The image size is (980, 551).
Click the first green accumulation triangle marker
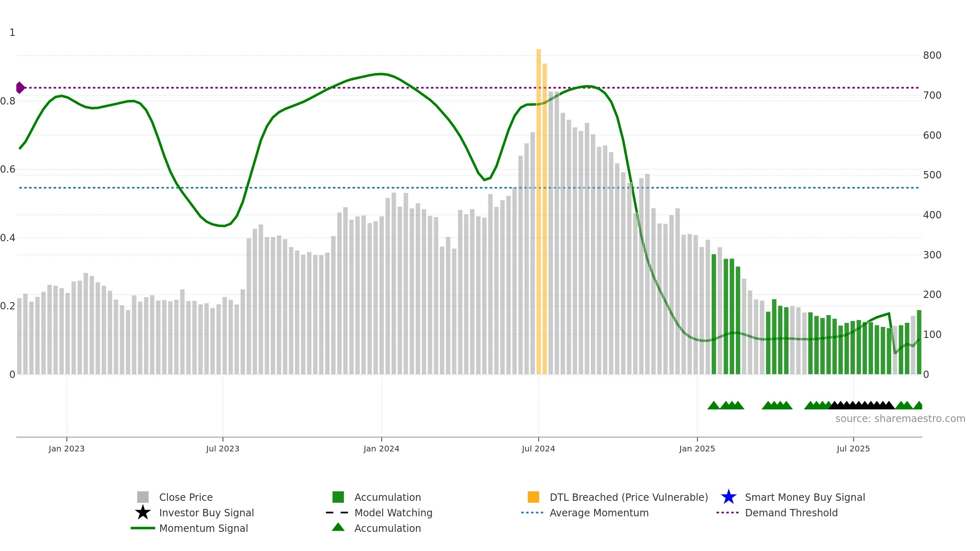[714, 405]
